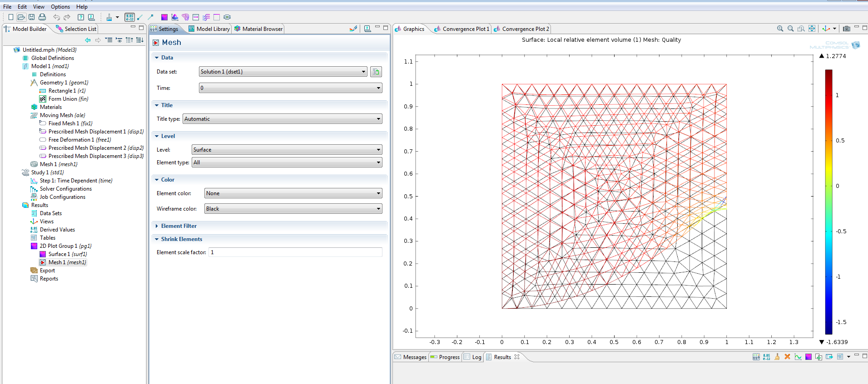This screenshot has width=868, height=384.
Task: Open the Wireframe color dropdown
Action: coord(293,209)
